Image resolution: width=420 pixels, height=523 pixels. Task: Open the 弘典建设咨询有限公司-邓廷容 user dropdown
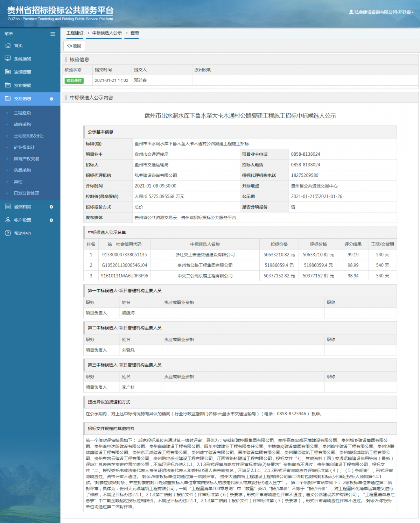click(381, 12)
